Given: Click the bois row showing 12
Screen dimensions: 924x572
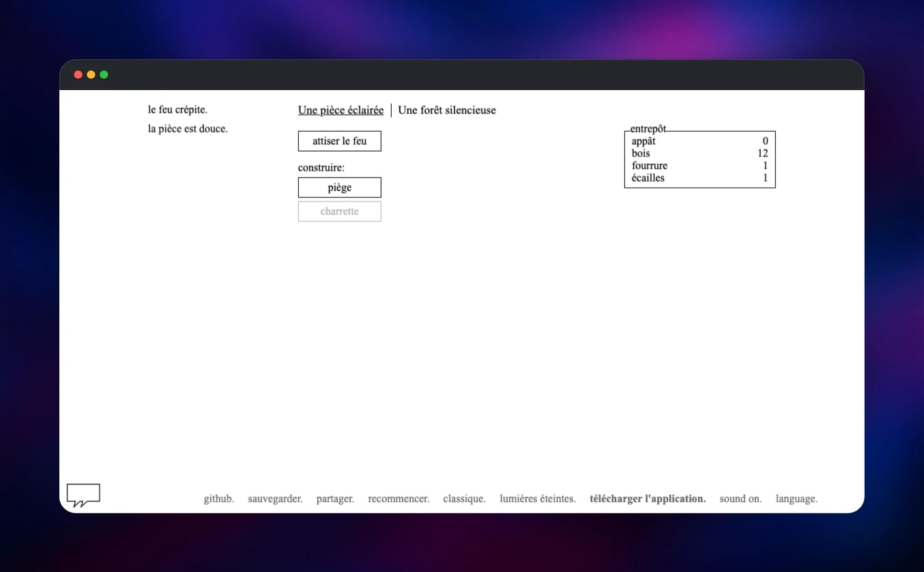Looking at the screenshot, I should point(699,154).
